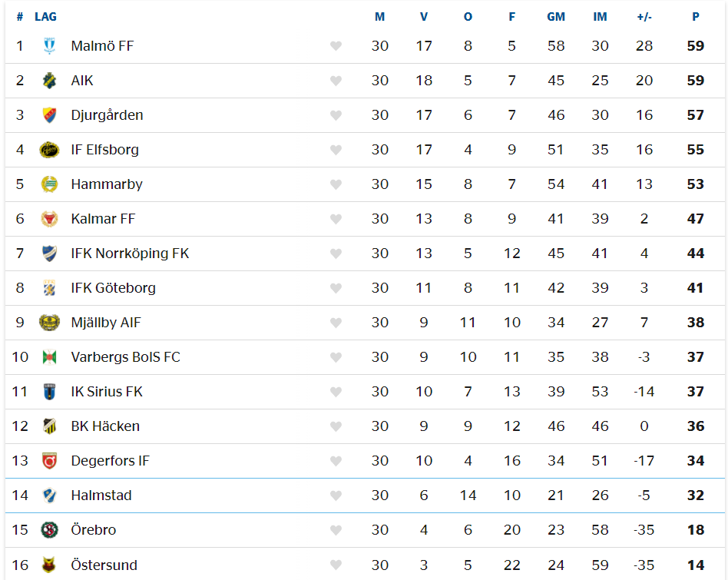Viewport: 728px width, 580px height.
Task: Click the Örebro club emblem
Action: click(49, 530)
